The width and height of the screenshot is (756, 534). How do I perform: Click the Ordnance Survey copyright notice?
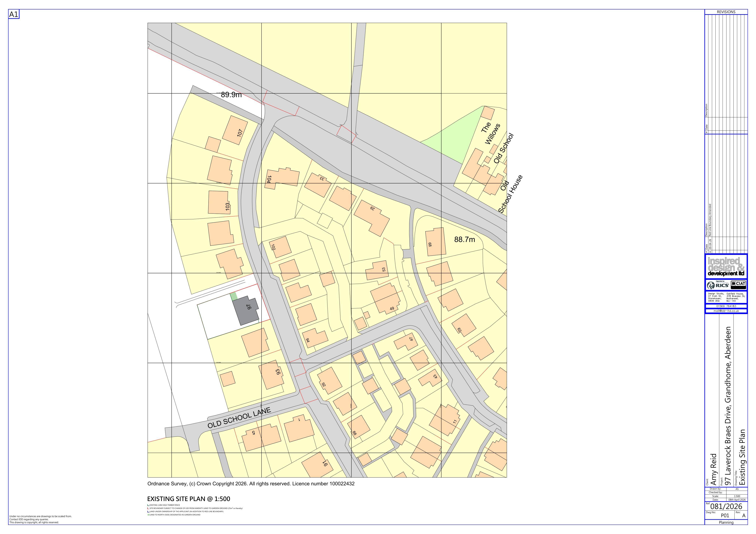251,484
